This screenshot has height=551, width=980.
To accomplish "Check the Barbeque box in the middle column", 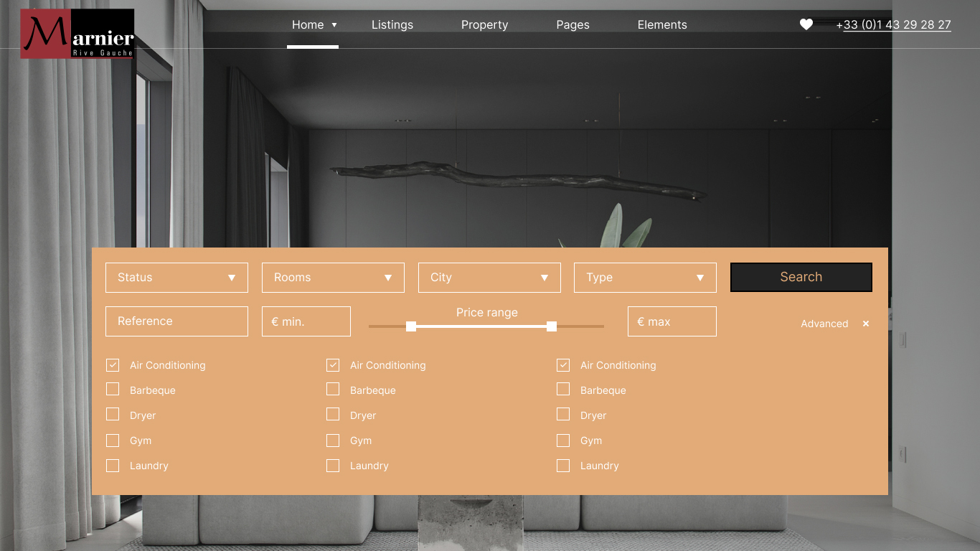I will [x=333, y=390].
